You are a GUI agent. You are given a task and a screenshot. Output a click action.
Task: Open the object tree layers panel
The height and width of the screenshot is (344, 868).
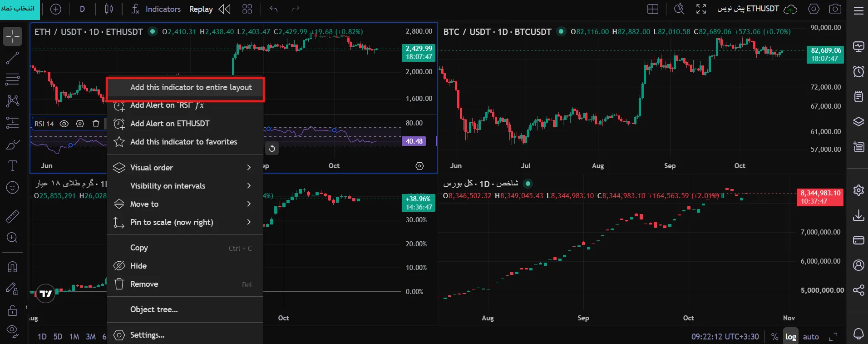tap(858, 122)
